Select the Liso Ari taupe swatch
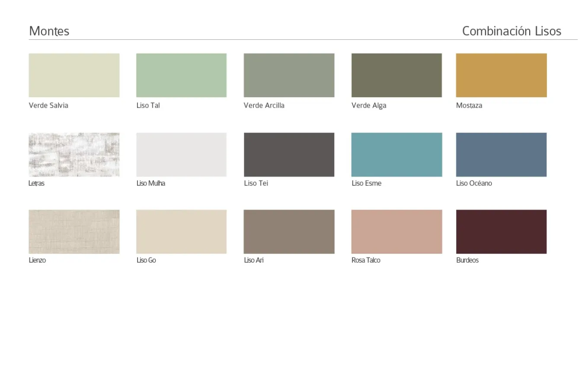The width and height of the screenshot is (588, 378). pos(289,232)
